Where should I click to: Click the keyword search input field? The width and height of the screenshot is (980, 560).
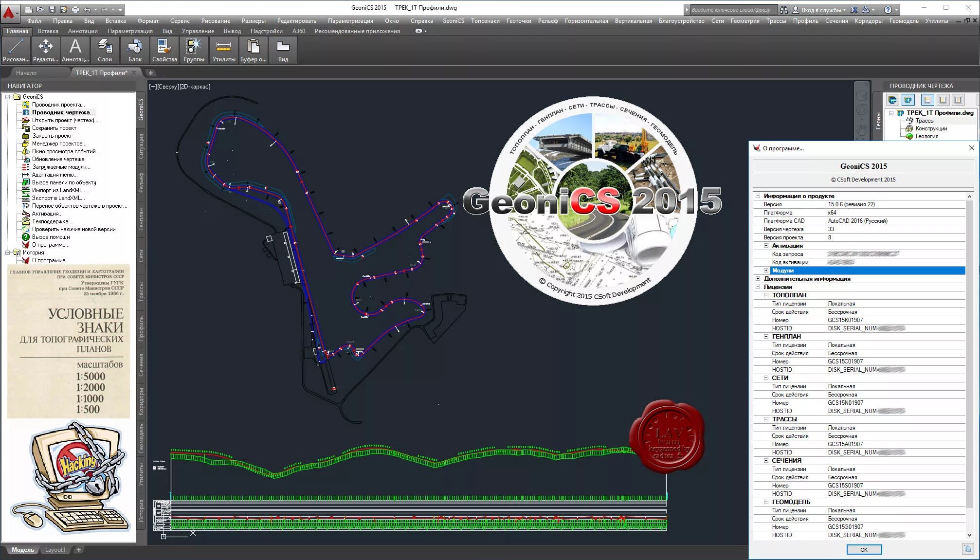pyautogui.click(x=735, y=10)
